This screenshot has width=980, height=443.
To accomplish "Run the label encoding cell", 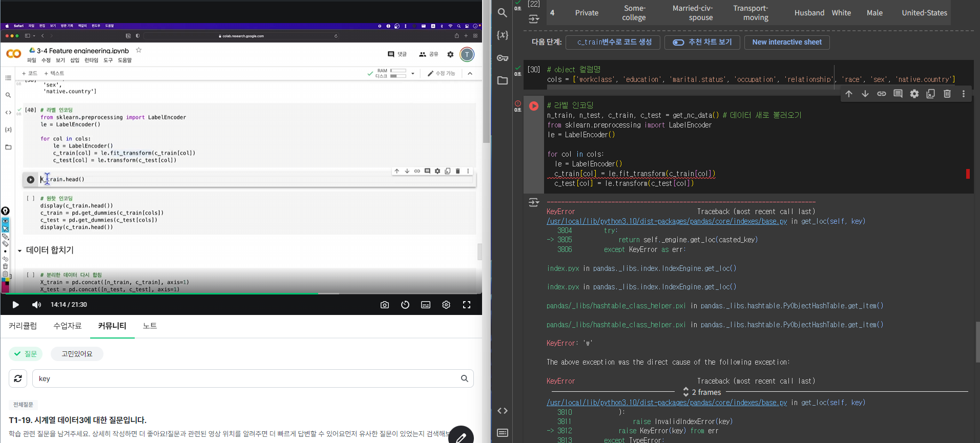I will click(534, 106).
